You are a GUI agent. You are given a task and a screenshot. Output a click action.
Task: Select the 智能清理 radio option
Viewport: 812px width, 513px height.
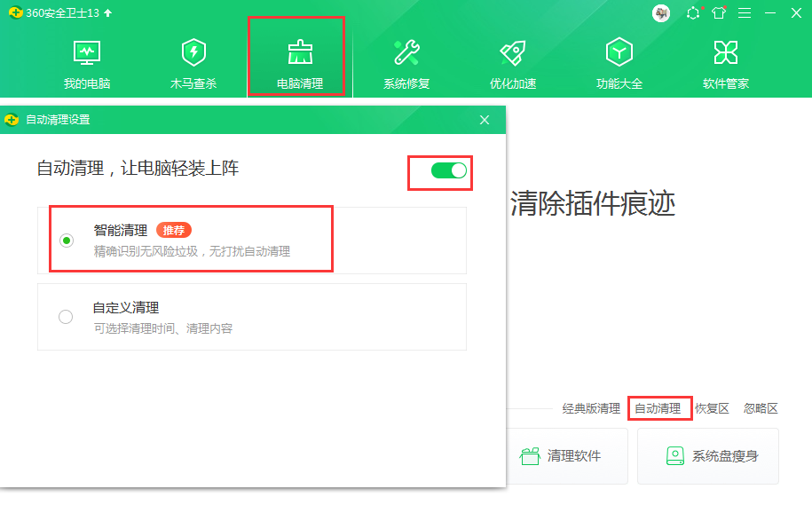coord(67,241)
